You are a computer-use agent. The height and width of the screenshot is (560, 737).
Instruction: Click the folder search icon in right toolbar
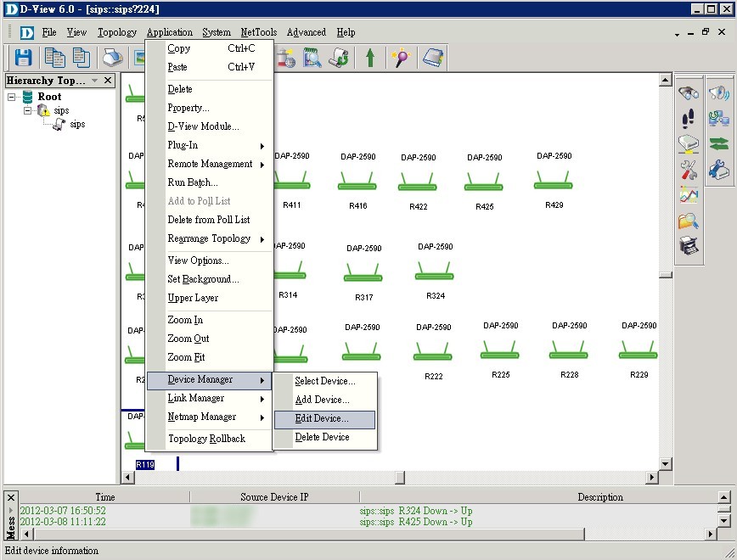point(689,221)
